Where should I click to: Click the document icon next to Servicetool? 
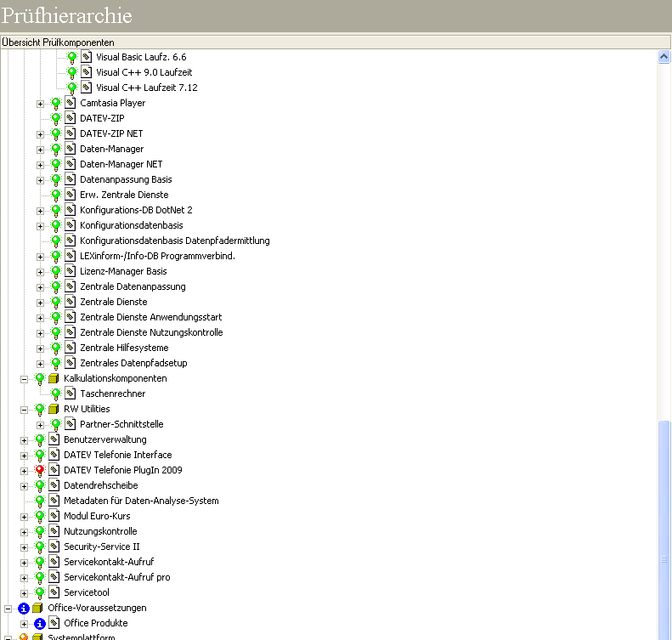click(x=54, y=592)
